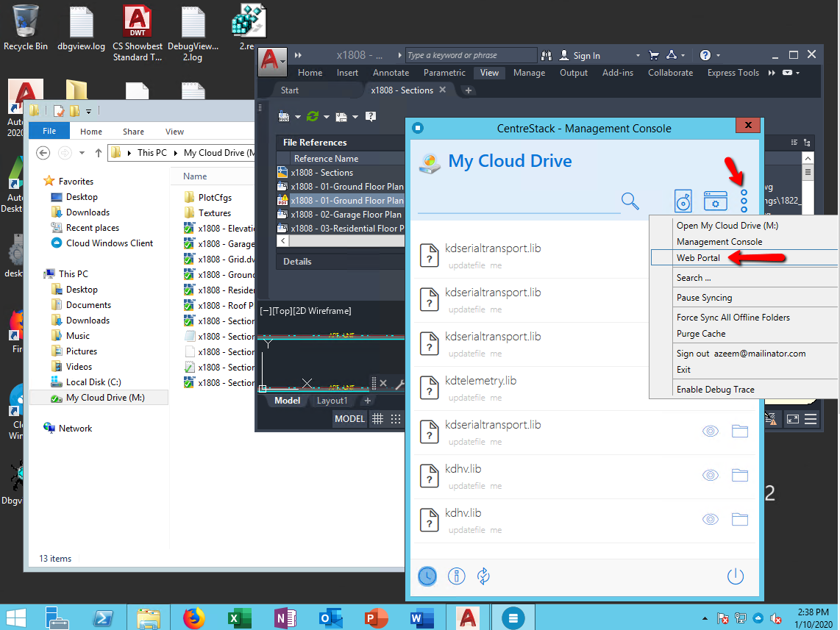This screenshot has width=840, height=630.
Task: Open Firefox from the taskbar
Action: click(193, 618)
